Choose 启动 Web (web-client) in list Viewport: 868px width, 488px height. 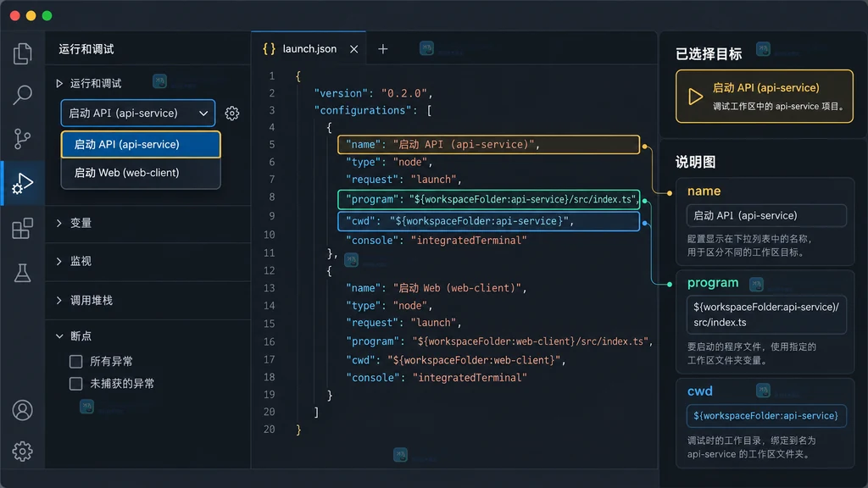pyautogui.click(x=141, y=173)
